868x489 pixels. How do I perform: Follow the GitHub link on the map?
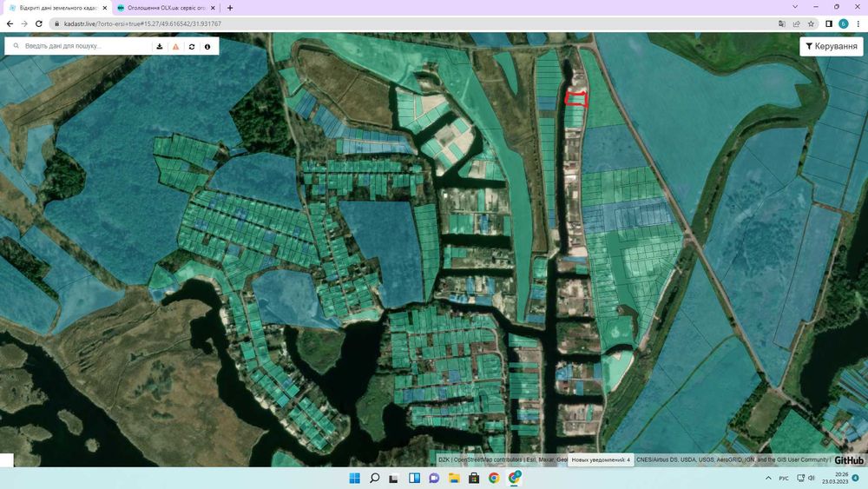point(849,460)
